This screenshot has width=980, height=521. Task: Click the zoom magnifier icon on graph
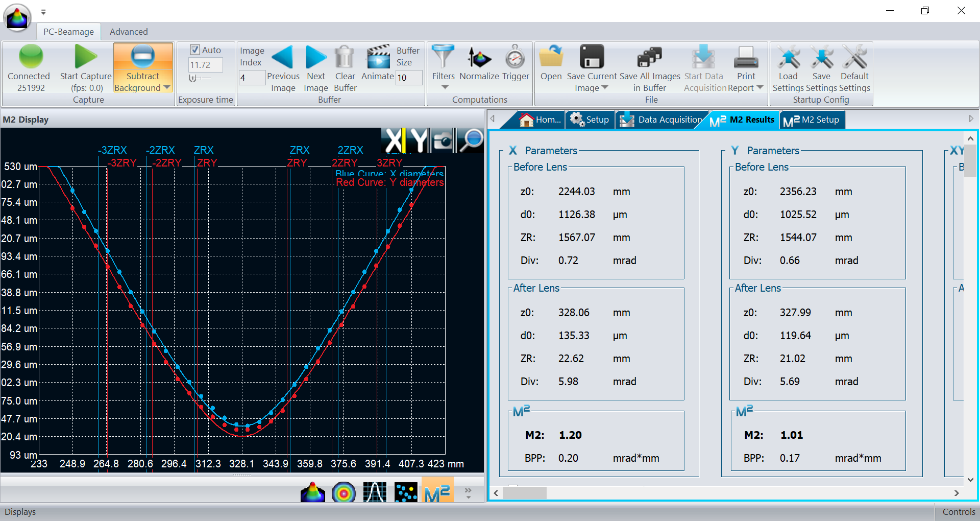471,140
